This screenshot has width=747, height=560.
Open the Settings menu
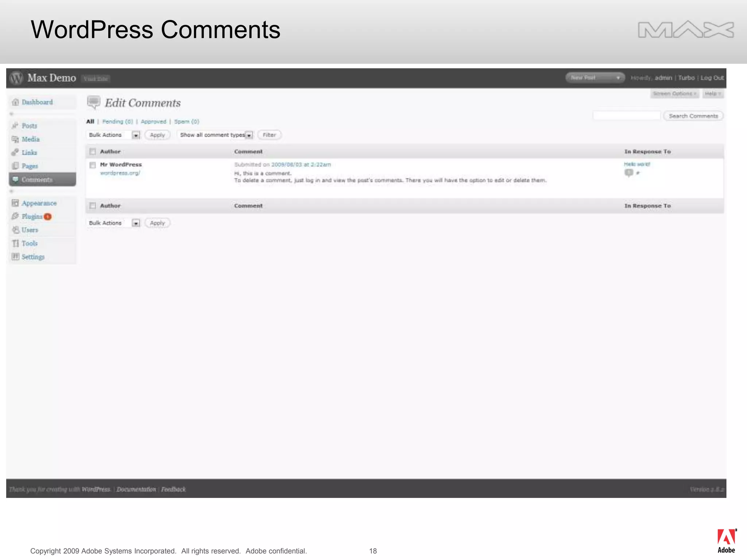coord(33,257)
